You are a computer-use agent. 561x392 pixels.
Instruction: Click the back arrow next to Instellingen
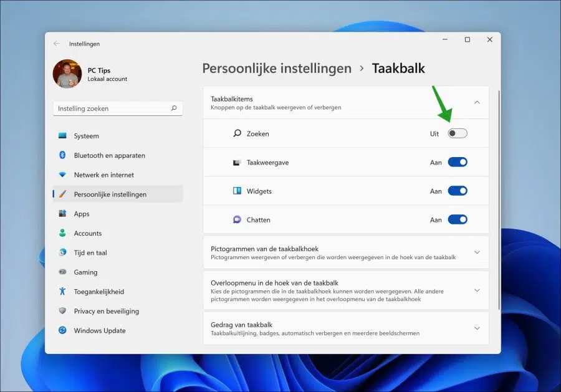57,44
